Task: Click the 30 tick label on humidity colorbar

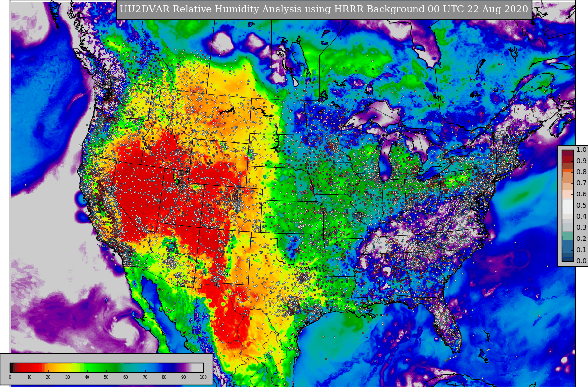Action: pyautogui.click(x=68, y=377)
